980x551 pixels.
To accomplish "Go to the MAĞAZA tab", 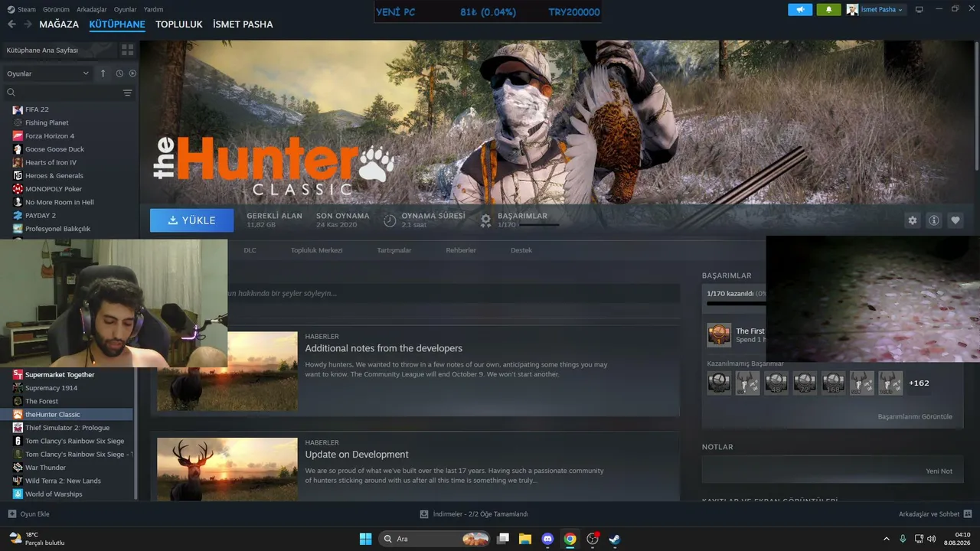I will click(x=59, y=24).
